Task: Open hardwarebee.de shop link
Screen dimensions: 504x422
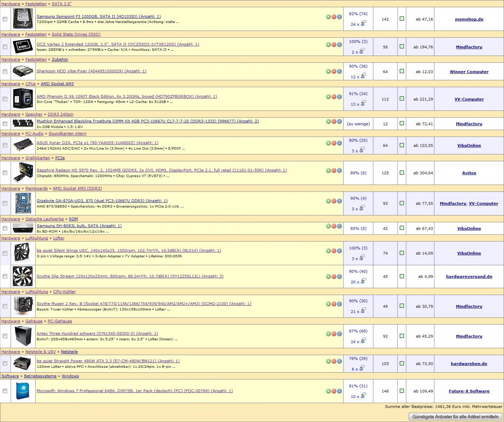Action: tap(469, 364)
